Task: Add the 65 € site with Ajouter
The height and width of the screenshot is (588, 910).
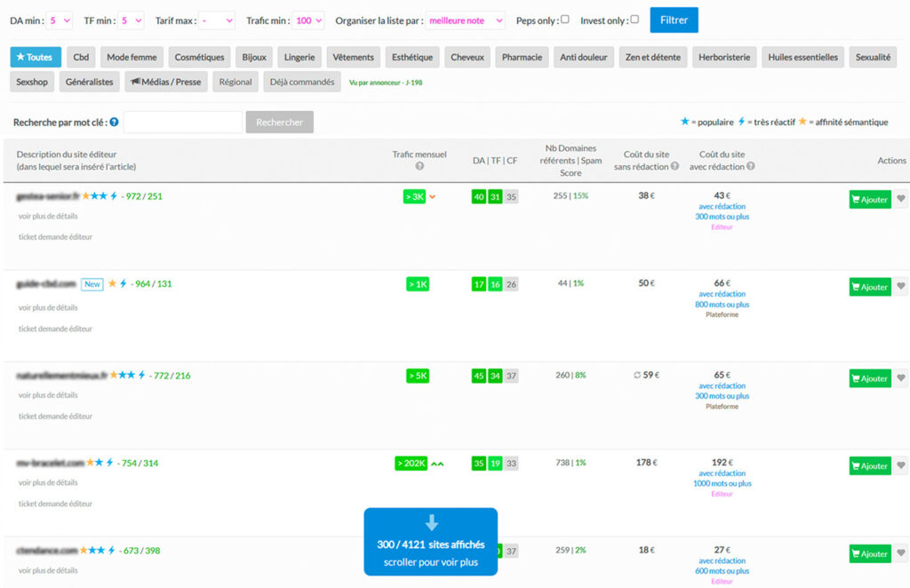Action: click(869, 378)
